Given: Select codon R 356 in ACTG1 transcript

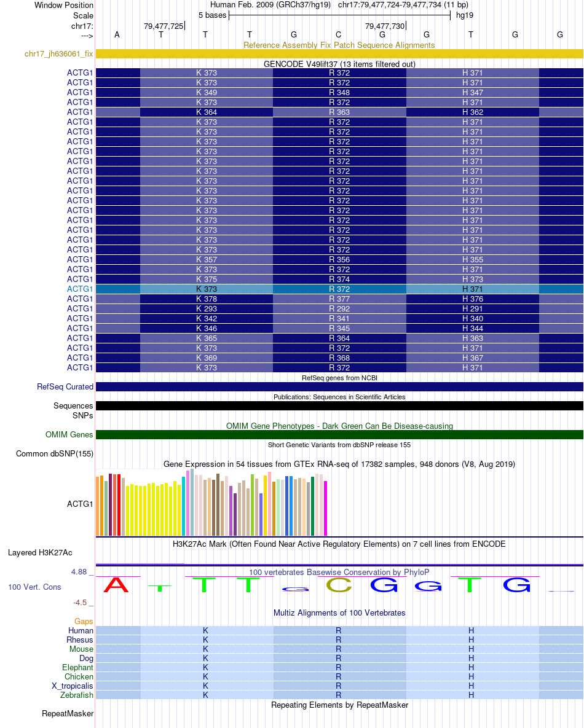Looking at the screenshot, I should [x=339, y=259].
